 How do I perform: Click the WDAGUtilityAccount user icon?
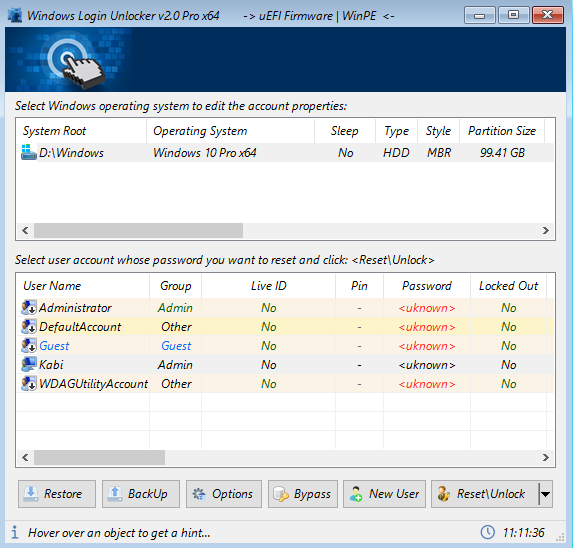coord(29,384)
